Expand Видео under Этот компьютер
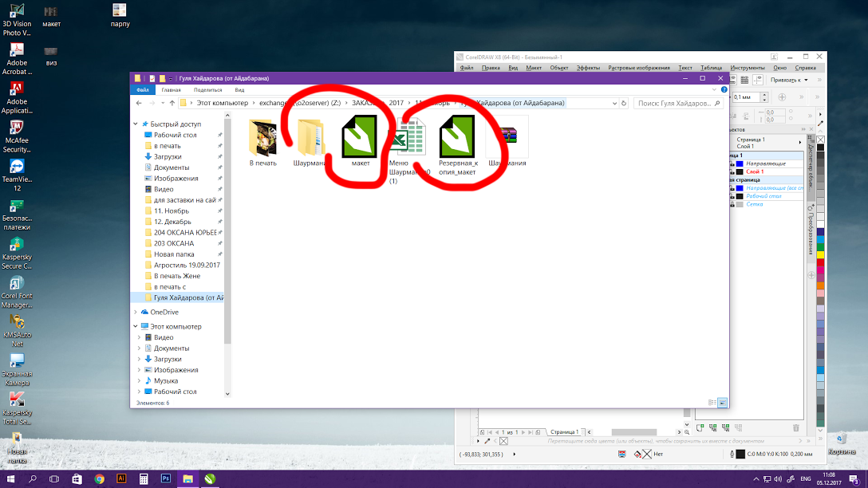Viewport: 868px width, 488px height. tap(139, 337)
